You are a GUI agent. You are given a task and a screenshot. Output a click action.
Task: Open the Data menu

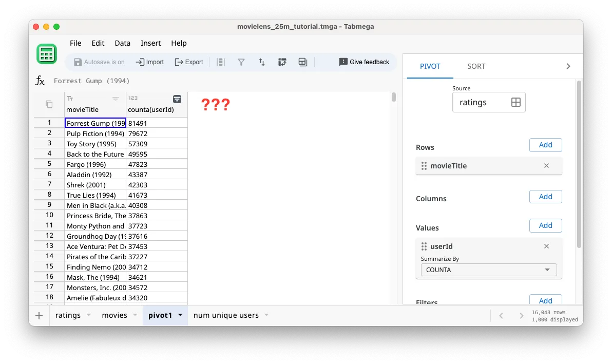[122, 43]
